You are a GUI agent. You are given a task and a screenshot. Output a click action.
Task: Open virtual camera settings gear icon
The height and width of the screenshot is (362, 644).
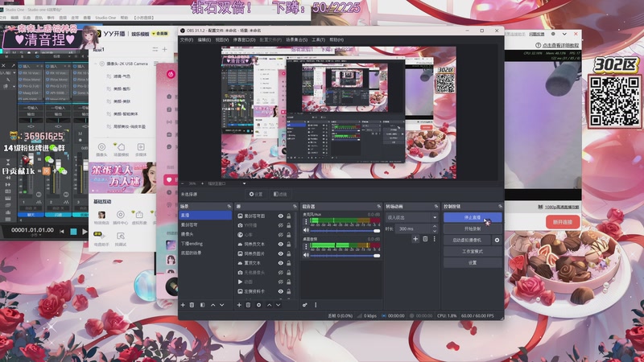click(x=497, y=240)
